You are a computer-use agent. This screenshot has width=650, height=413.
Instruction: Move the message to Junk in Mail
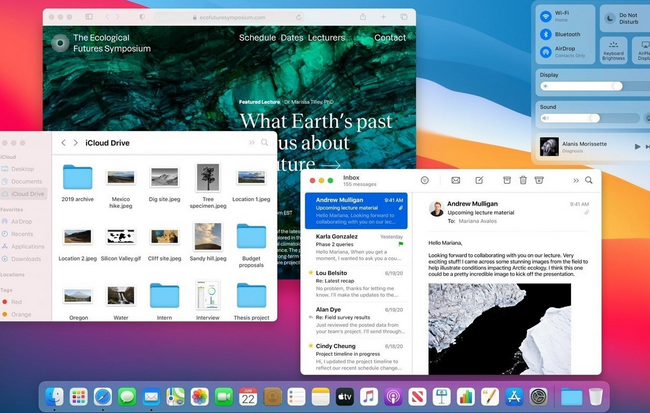pos(539,180)
